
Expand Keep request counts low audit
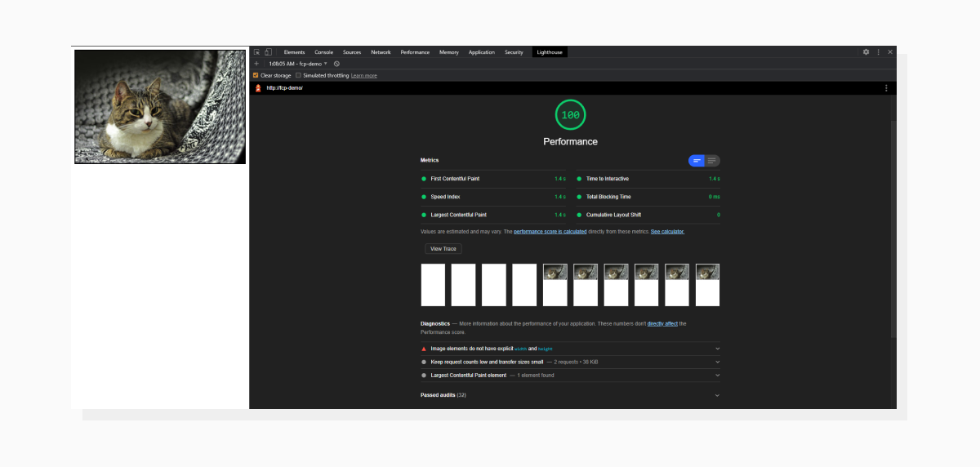point(570,362)
